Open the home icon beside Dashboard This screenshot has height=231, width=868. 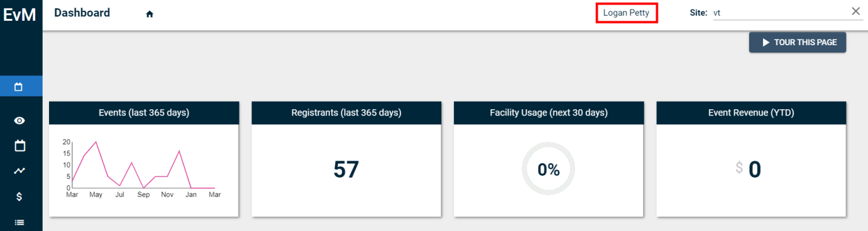click(150, 14)
